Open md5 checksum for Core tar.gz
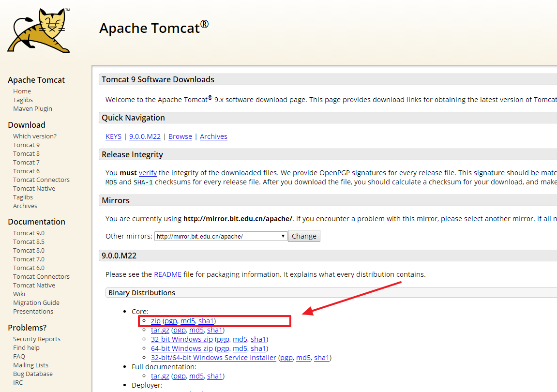557x392 pixels. (196, 330)
